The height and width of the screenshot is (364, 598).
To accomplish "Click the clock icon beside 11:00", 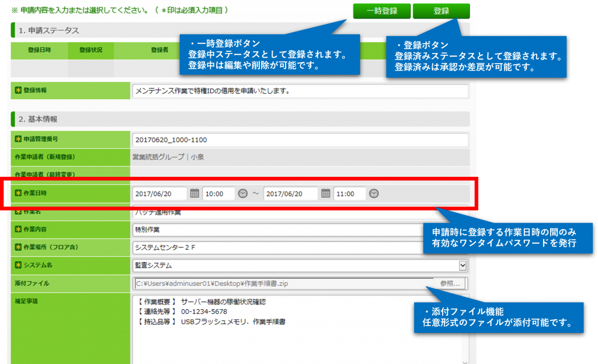I will [374, 194].
